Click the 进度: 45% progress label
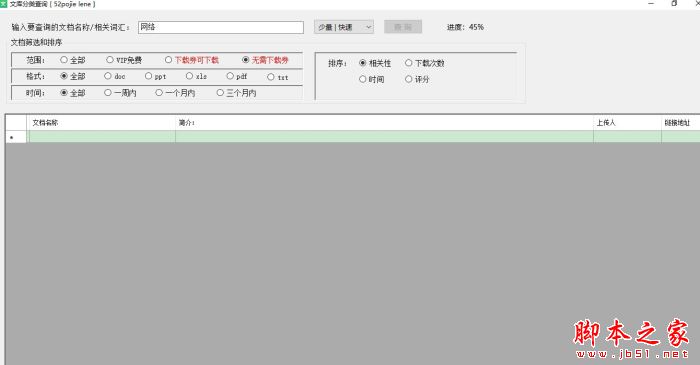Screen dimensions: 700x365 coord(465,27)
